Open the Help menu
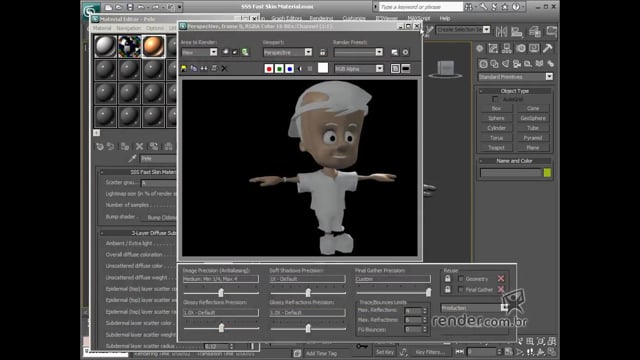The image size is (640, 360). coord(445,18)
